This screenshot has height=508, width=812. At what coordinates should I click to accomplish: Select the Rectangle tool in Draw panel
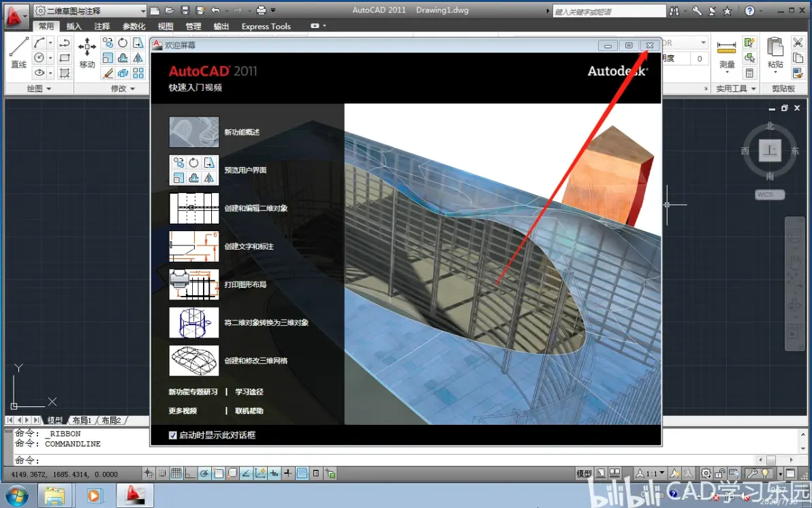click(65, 57)
